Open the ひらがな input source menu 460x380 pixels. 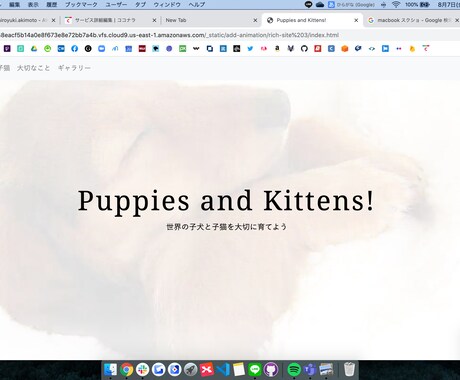tap(351, 4)
